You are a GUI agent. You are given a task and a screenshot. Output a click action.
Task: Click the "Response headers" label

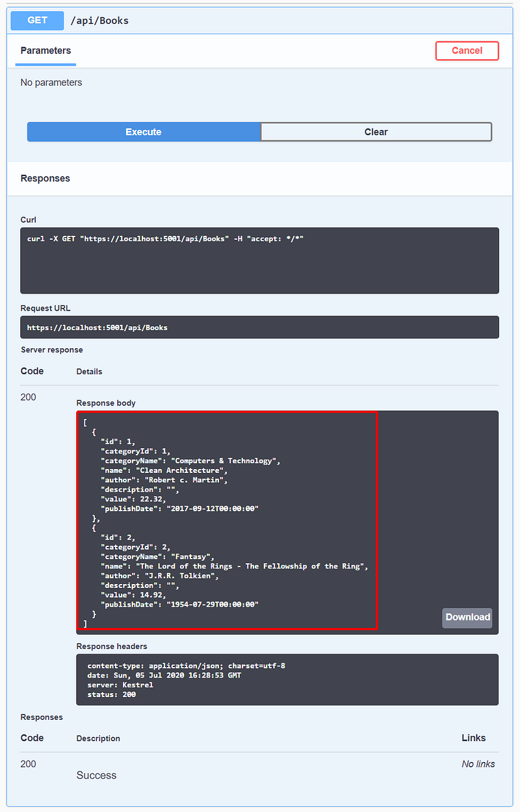point(112,646)
